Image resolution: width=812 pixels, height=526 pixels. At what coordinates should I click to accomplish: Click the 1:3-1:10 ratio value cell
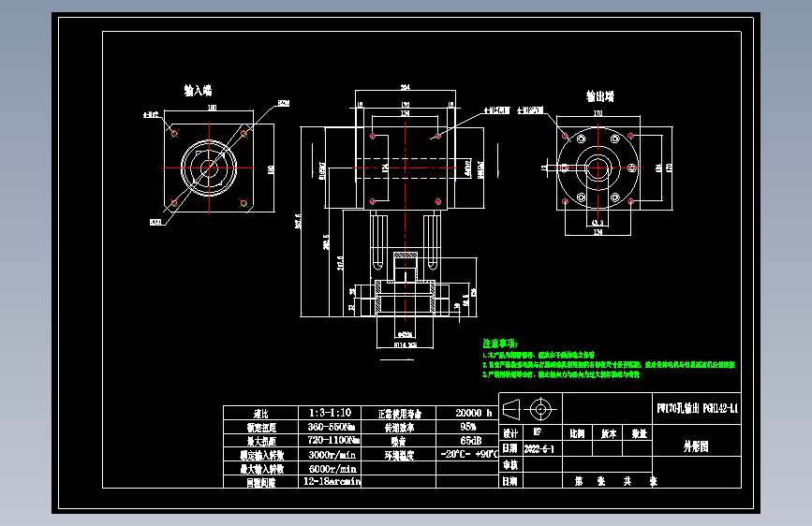(330, 413)
